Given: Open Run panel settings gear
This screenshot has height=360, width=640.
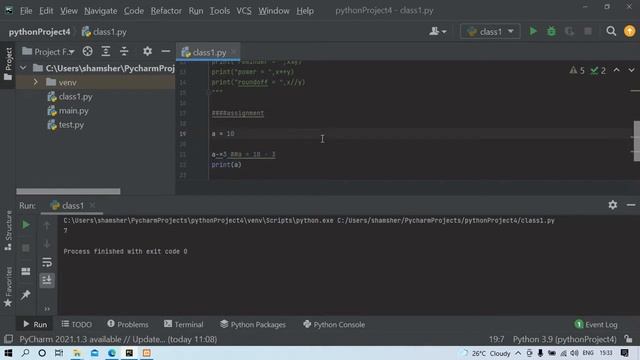Looking at the screenshot, I should click(613, 205).
